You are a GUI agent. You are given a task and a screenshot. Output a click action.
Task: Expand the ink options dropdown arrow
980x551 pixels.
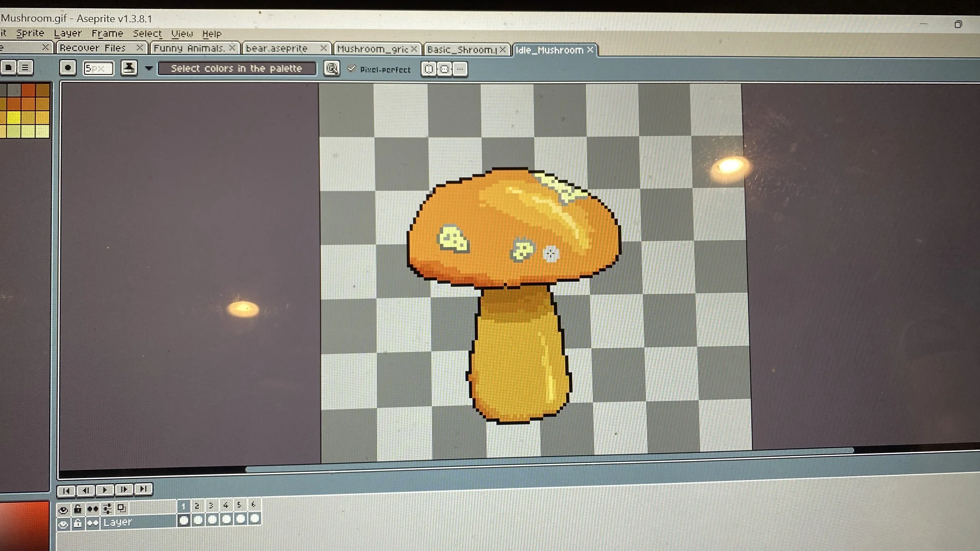coord(149,68)
